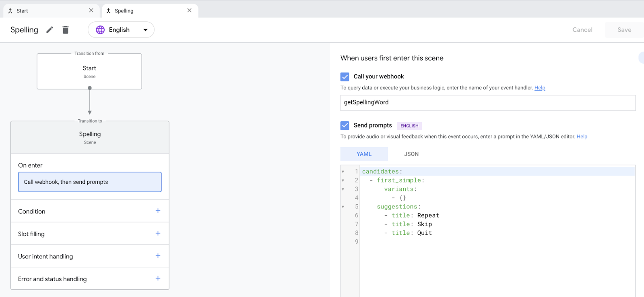The image size is (644, 297).
Task: Click the pencil icon to rename Spelling scene
Action: [x=50, y=30]
